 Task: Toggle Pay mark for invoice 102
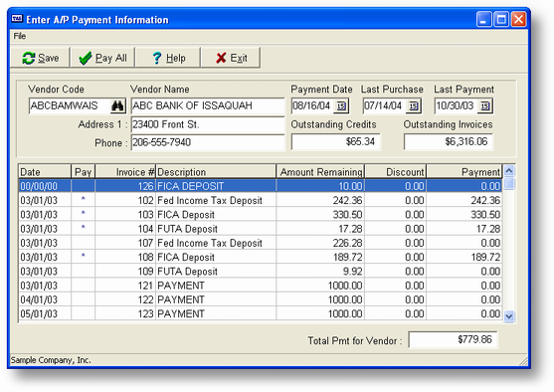pos(83,200)
